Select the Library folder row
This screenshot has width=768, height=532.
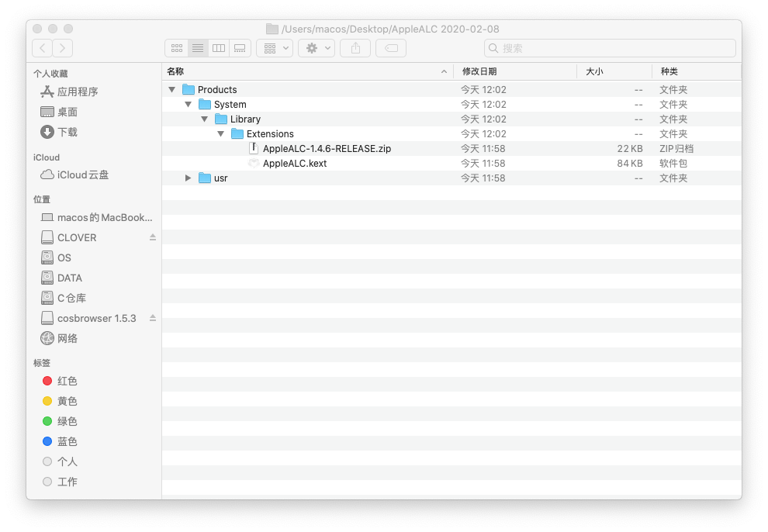[x=451, y=119]
